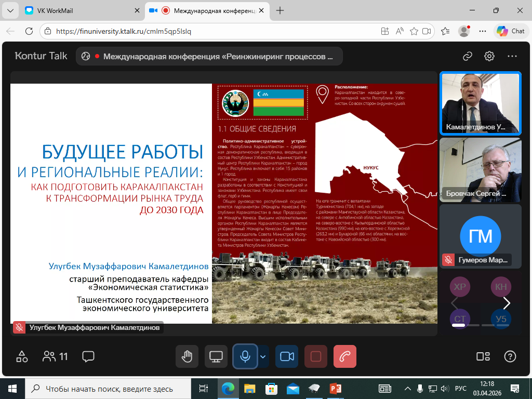Toggle the camera on or off
The width and height of the screenshot is (532, 399).
click(x=287, y=356)
